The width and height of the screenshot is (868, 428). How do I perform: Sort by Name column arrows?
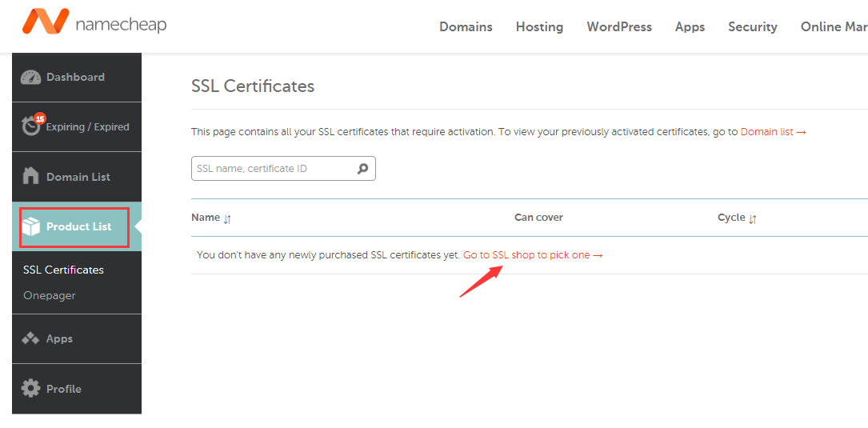coord(227,218)
